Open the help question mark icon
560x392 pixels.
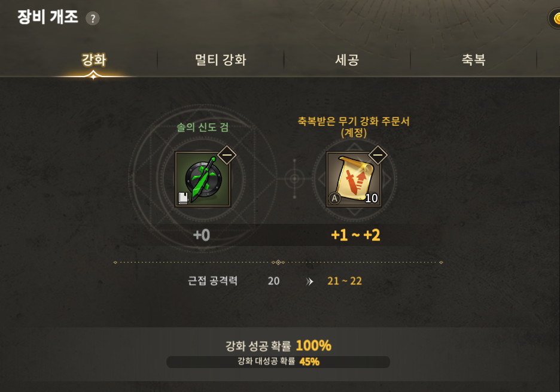93,18
